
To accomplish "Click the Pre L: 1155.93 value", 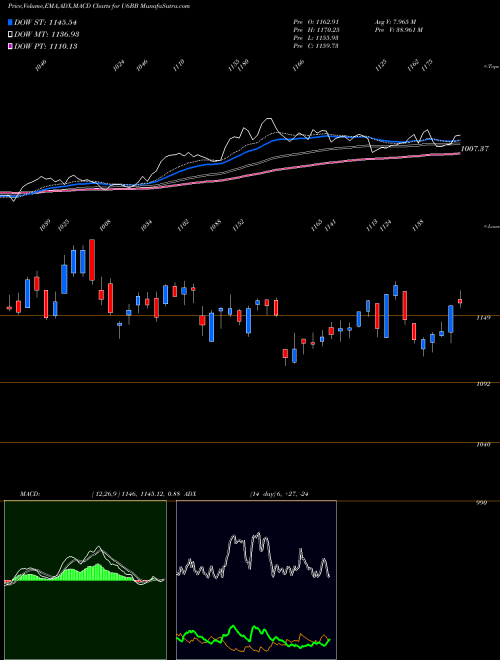I will click(x=316, y=37).
